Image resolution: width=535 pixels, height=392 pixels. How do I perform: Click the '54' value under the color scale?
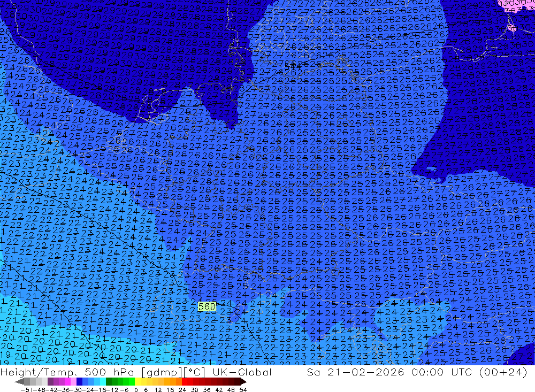pos(243,390)
